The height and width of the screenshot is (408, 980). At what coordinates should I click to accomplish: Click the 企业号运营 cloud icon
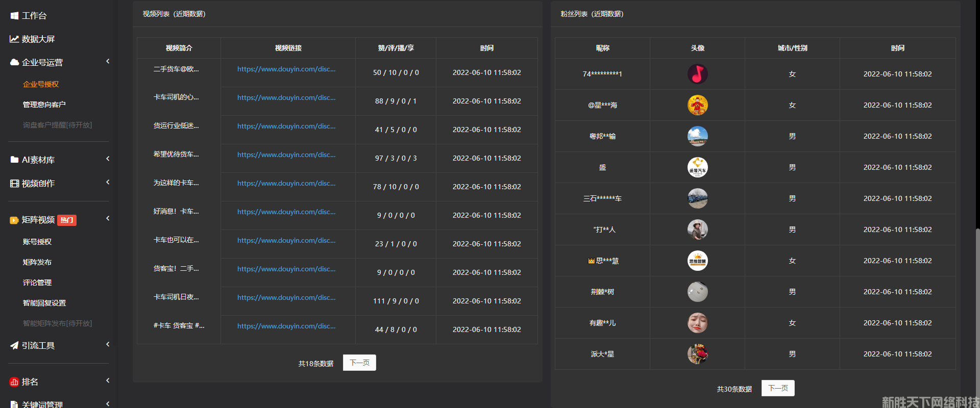[x=14, y=63]
